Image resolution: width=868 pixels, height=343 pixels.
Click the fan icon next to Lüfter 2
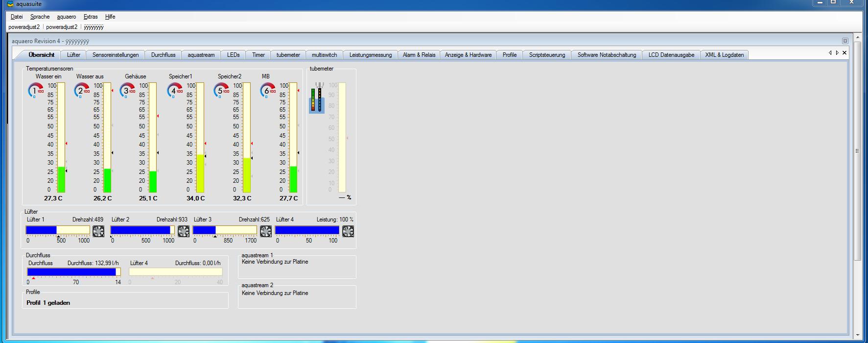click(x=184, y=231)
